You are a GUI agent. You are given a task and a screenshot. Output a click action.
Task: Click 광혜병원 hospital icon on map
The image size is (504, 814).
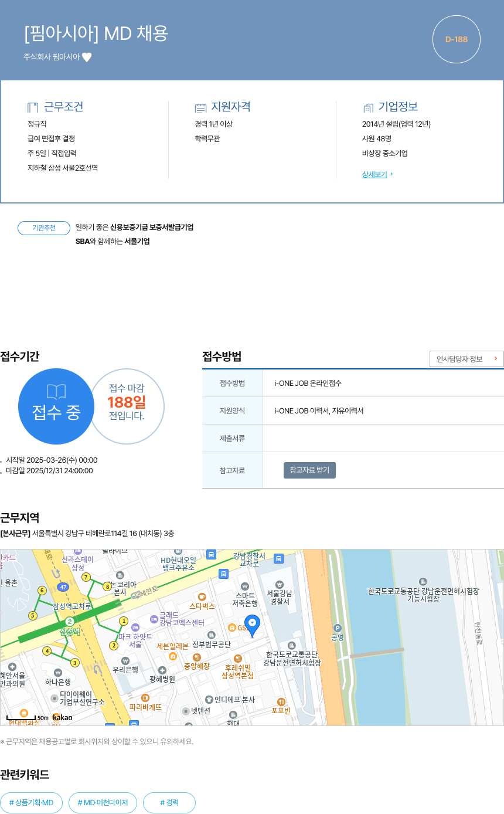(x=162, y=670)
